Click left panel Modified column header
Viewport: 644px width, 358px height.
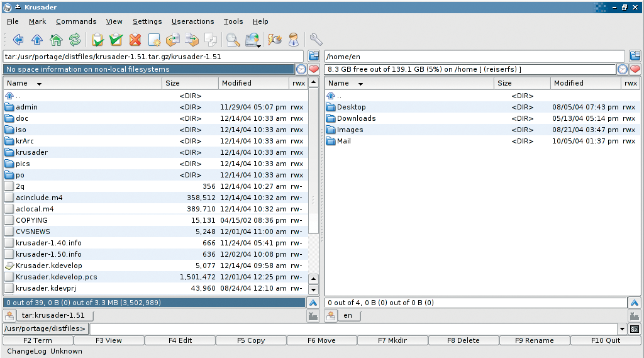point(253,84)
